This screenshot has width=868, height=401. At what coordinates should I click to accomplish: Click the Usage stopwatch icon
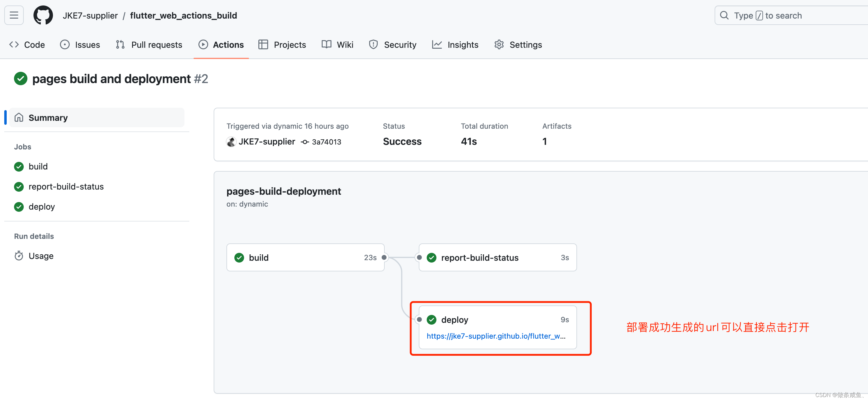(19, 256)
